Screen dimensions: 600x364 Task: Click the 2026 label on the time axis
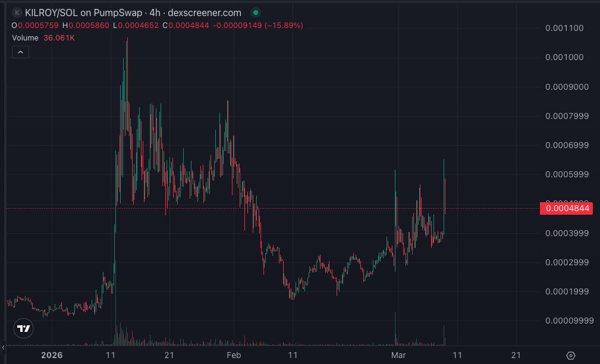click(x=52, y=355)
